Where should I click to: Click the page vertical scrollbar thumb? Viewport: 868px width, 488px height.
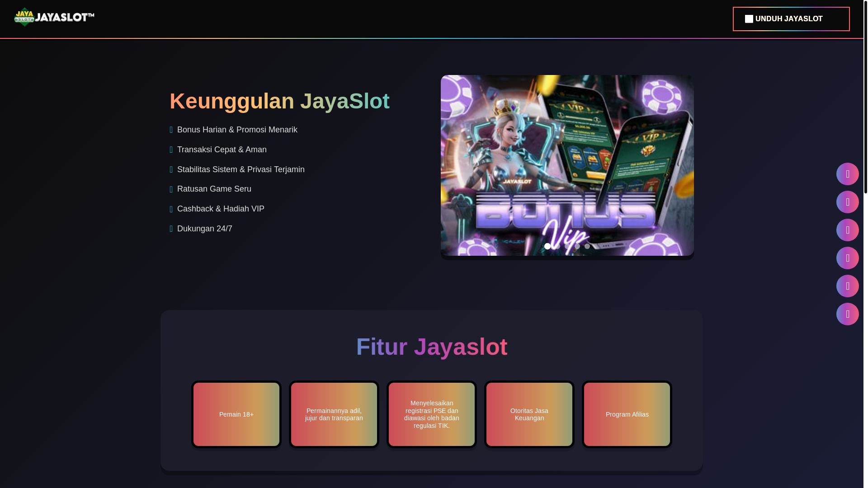click(x=866, y=97)
